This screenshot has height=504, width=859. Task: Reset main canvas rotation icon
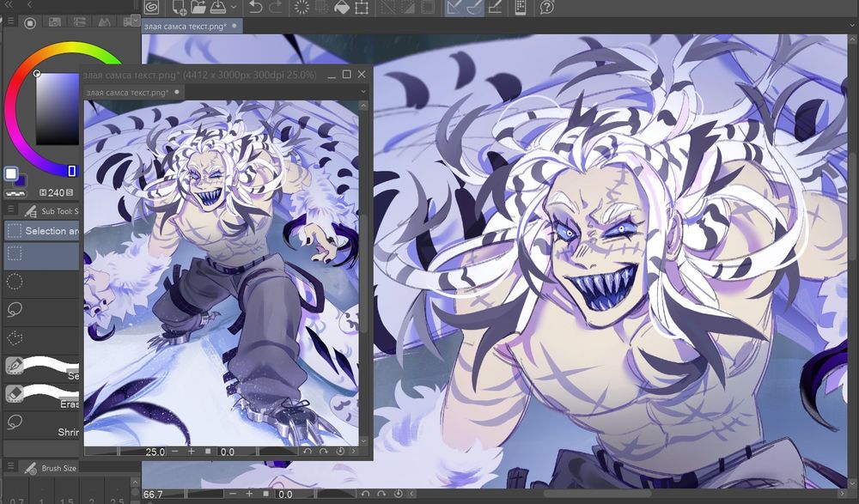pos(399,494)
